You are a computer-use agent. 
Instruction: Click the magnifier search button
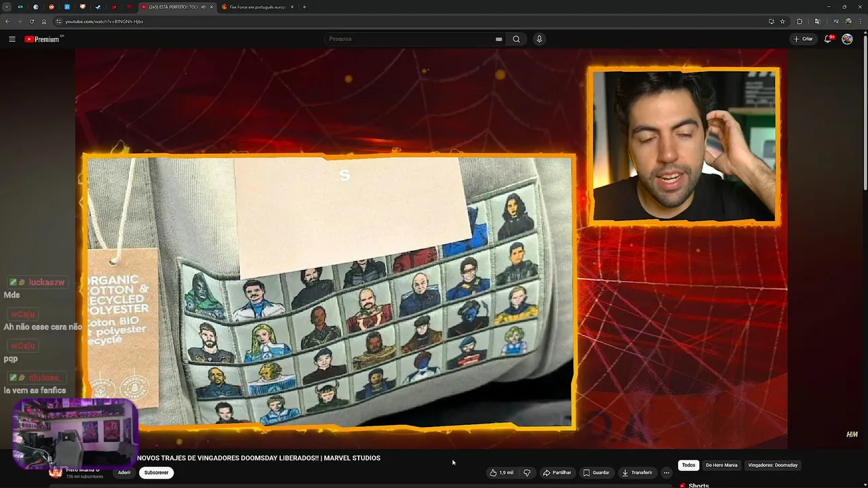(516, 39)
